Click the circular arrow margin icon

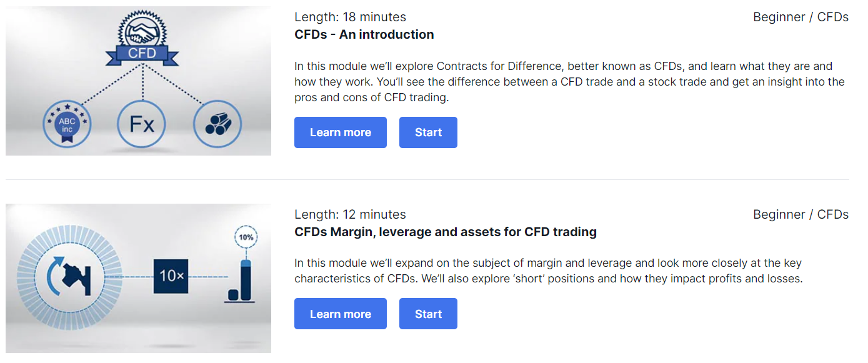pos(69,275)
